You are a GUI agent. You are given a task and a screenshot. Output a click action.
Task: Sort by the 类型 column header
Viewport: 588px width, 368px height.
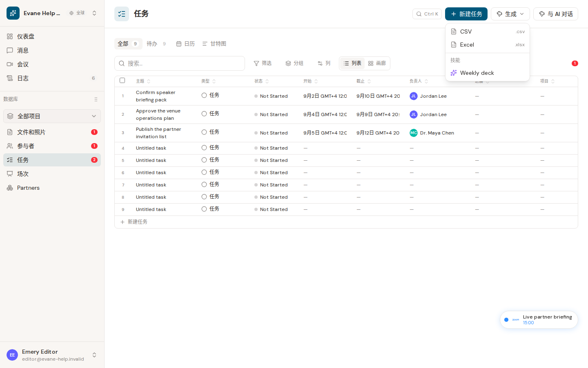[209, 81]
